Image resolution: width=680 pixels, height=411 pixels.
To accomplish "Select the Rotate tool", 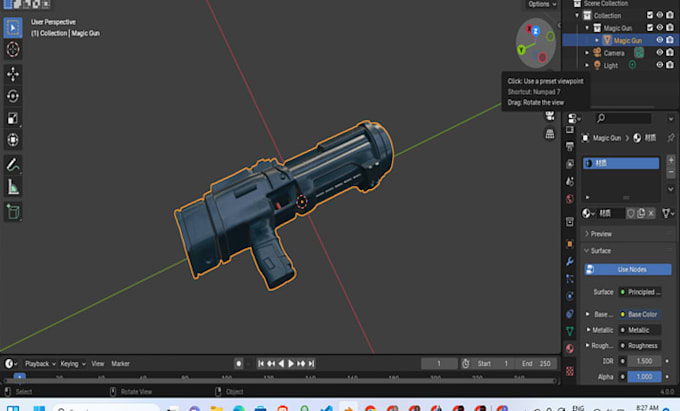I will (13, 96).
